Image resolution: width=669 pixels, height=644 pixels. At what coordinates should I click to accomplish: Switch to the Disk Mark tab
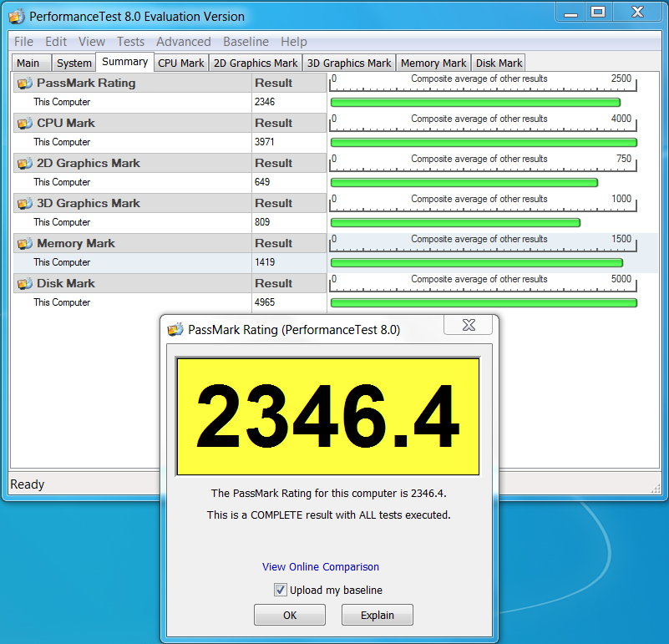point(499,63)
